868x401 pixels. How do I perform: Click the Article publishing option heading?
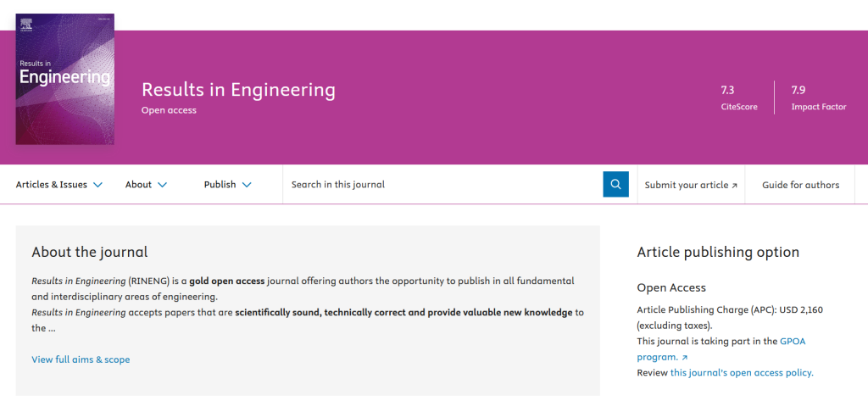click(x=718, y=252)
